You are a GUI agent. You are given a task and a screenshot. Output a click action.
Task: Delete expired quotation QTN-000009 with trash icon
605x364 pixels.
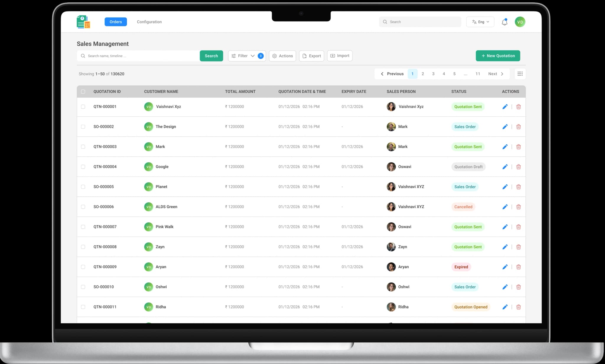tap(518, 267)
